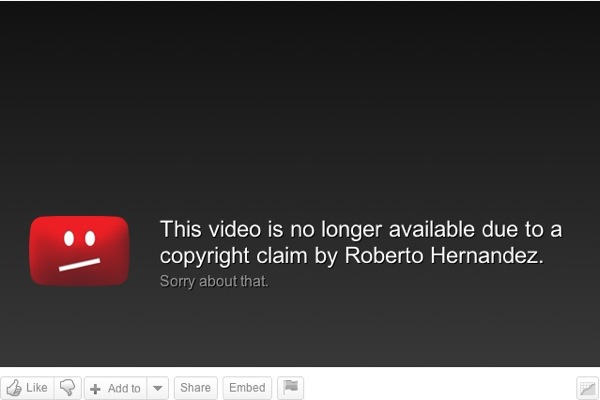600x400 pixels.
Task: Click the white slanted mouth on the logo
Action: (80, 264)
